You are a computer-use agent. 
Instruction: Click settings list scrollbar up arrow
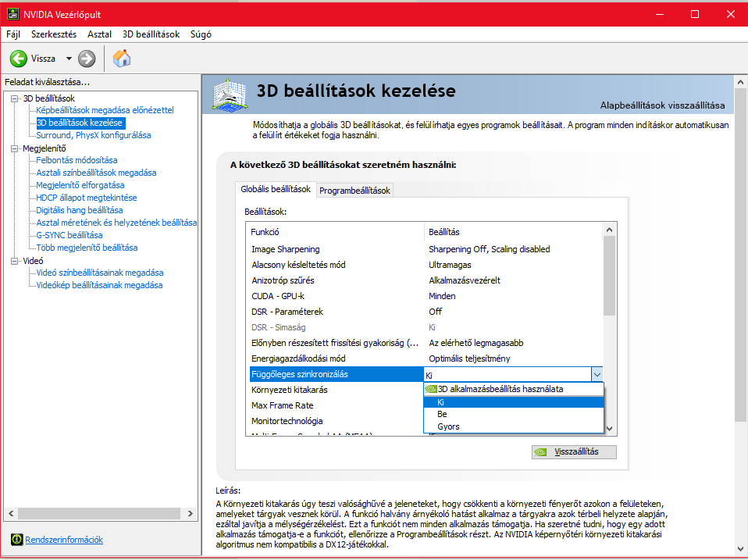tap(609, 230)
